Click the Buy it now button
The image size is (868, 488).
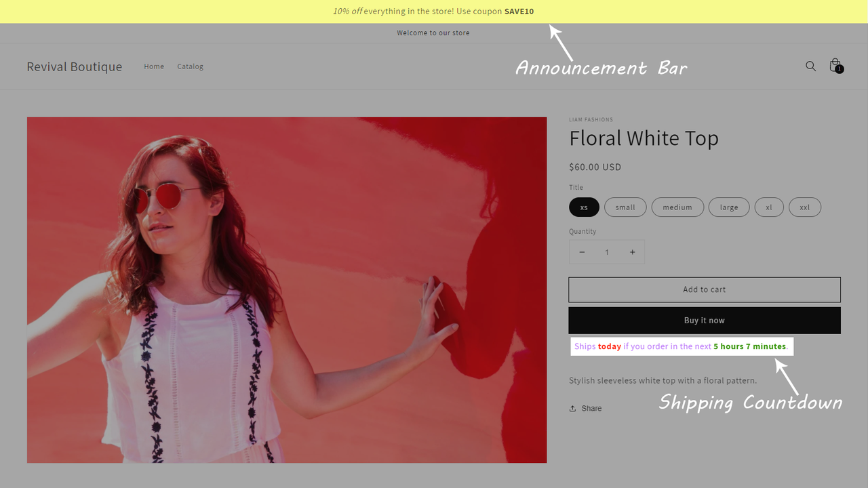[x=704, y=320]
